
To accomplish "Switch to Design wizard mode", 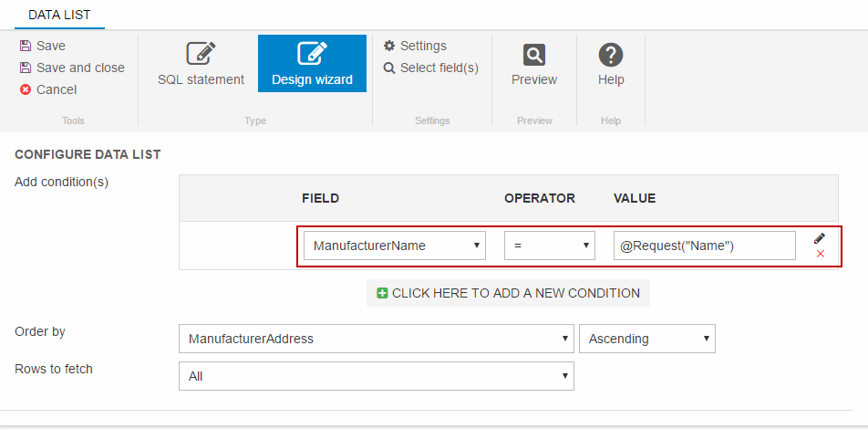I will click(x=312, y=64).
